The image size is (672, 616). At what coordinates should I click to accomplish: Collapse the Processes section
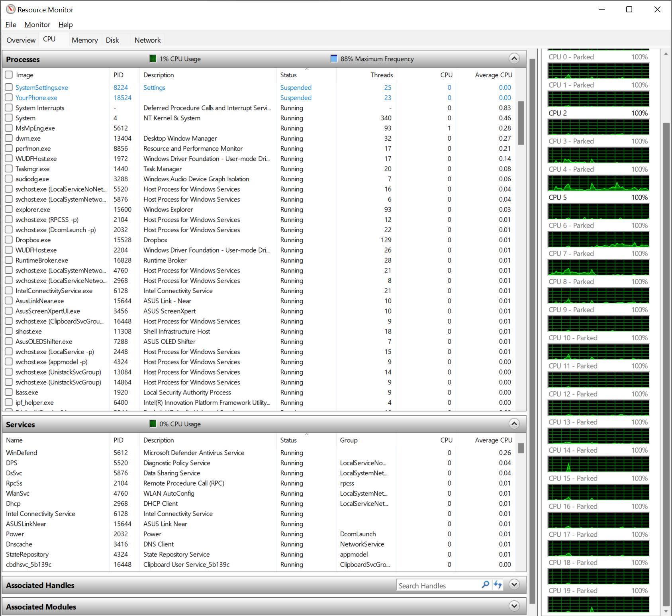(x=514, y=59)
